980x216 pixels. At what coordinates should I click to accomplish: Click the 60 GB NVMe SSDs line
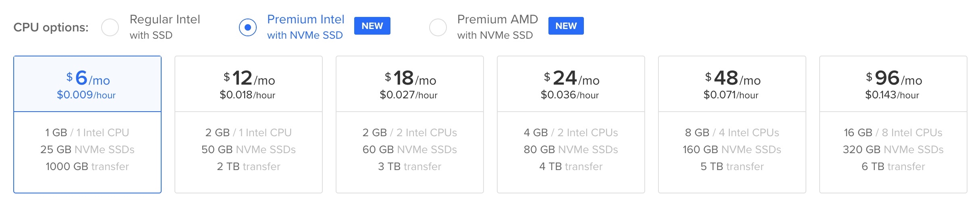pyautogui.click(x=410, y=150)
